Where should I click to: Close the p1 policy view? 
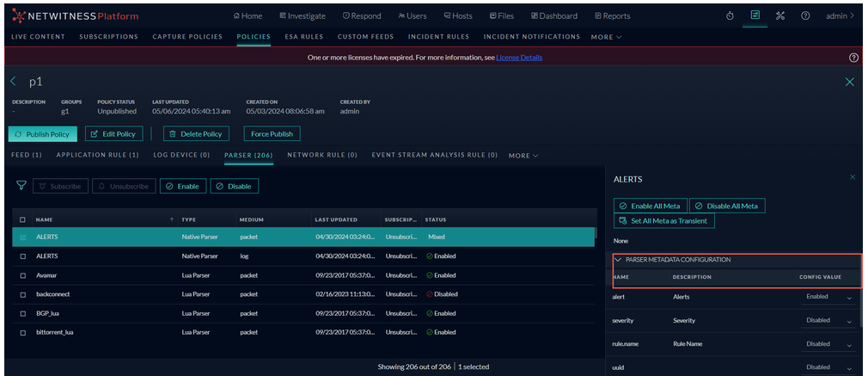pos(850,82)
